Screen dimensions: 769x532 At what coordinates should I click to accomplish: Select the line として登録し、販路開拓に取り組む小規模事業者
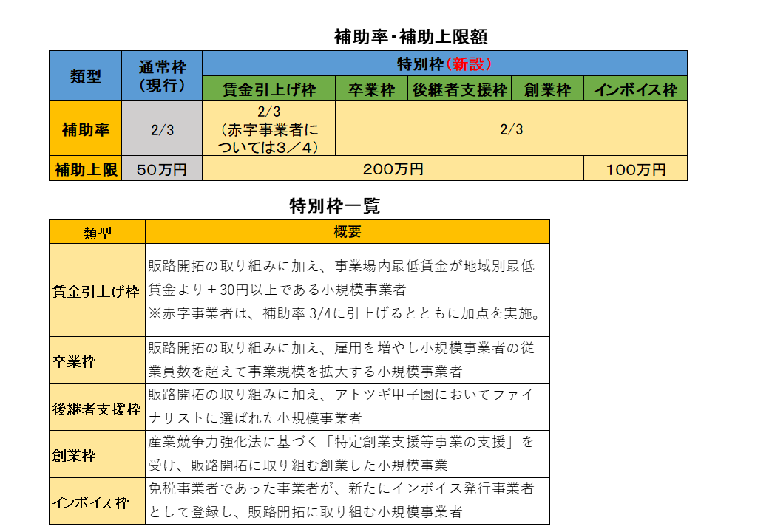click(x=305, y=512)
